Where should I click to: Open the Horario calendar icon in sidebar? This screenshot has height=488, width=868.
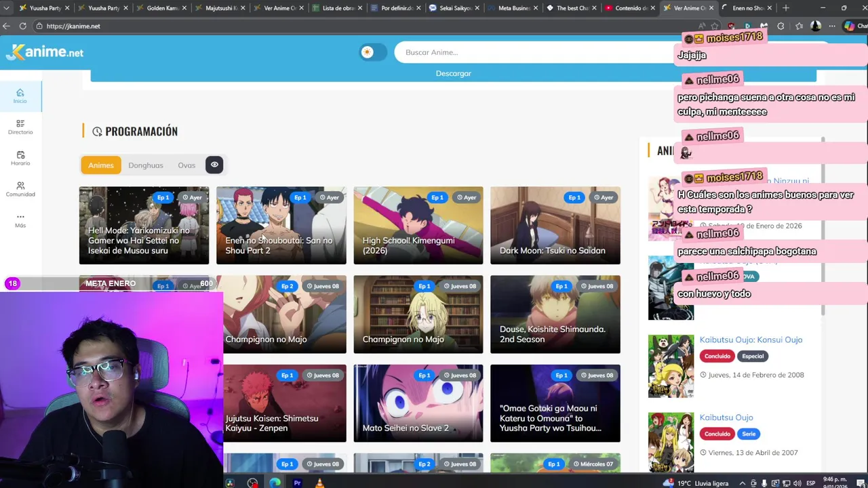click(20, 158)
